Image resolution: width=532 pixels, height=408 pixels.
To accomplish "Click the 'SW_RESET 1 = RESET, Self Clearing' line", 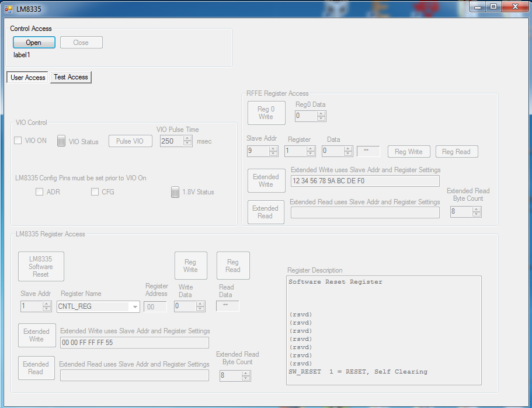I will [358, 372].
